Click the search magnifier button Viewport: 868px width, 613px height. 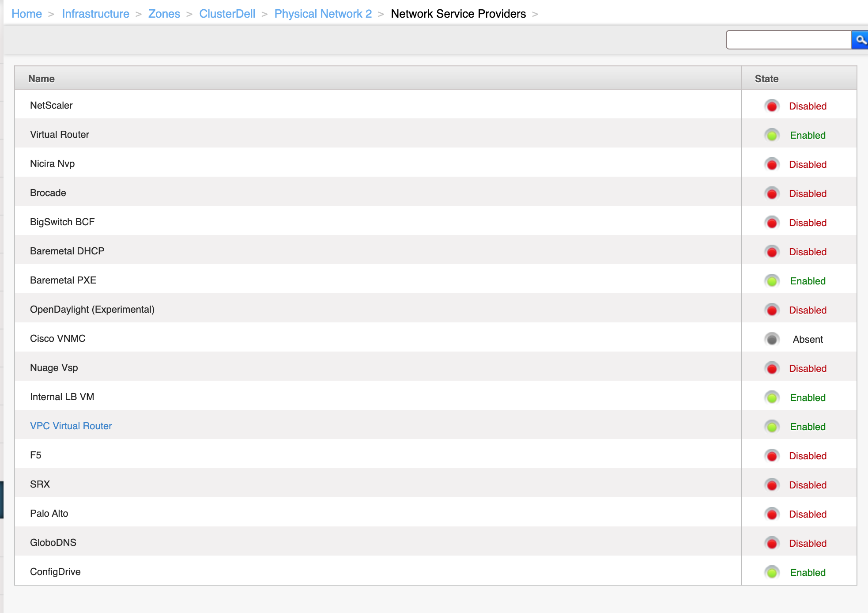click(860, 40)
